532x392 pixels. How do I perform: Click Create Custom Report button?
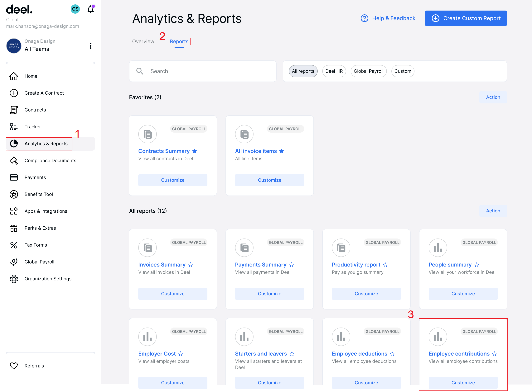pyautogui.click(x=466, y=18)
